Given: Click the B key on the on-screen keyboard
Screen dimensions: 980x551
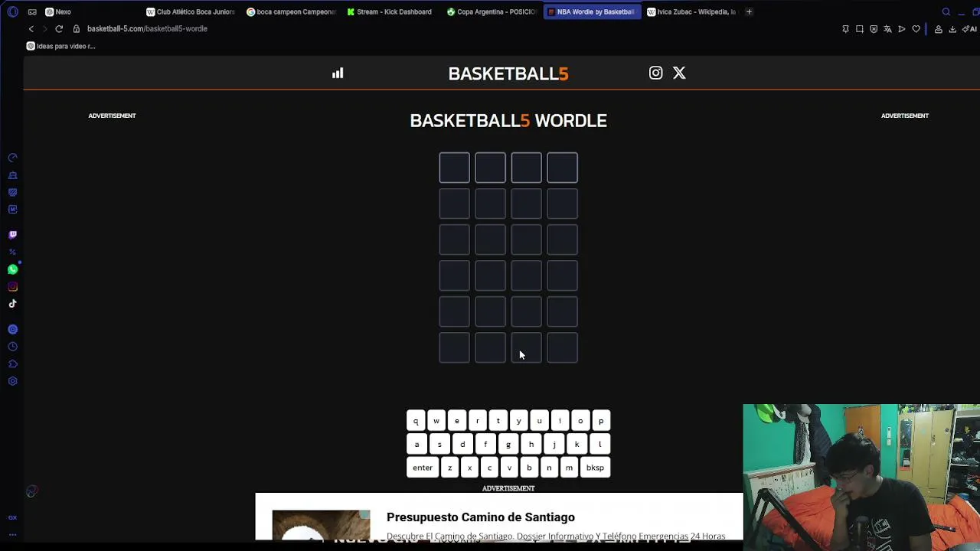Looking at the screenshot, I should pos(529,468).
